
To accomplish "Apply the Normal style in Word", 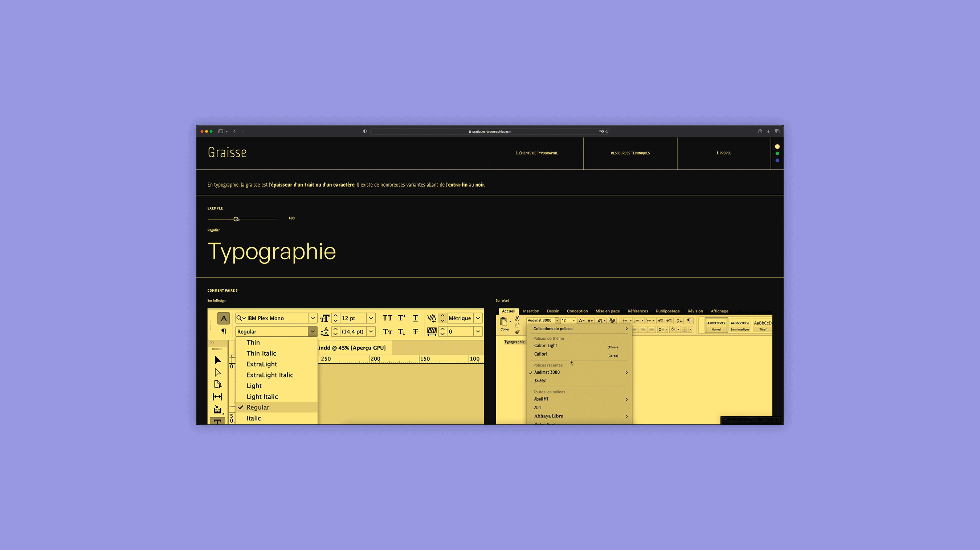I will pos(716,325).
